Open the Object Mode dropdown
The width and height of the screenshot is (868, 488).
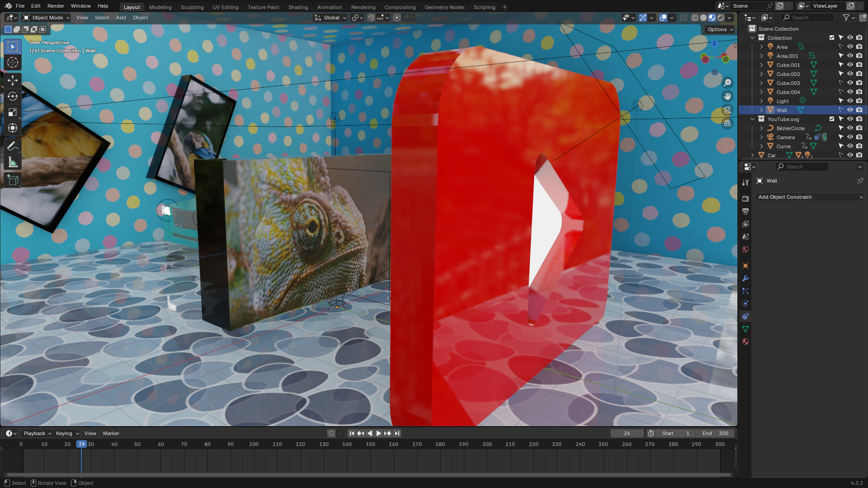coord(47,18)
